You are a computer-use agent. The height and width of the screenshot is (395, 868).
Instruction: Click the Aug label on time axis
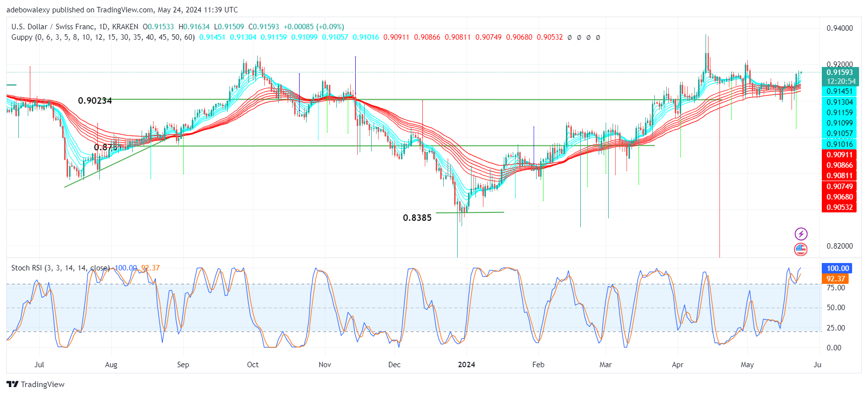coord(111,365)
